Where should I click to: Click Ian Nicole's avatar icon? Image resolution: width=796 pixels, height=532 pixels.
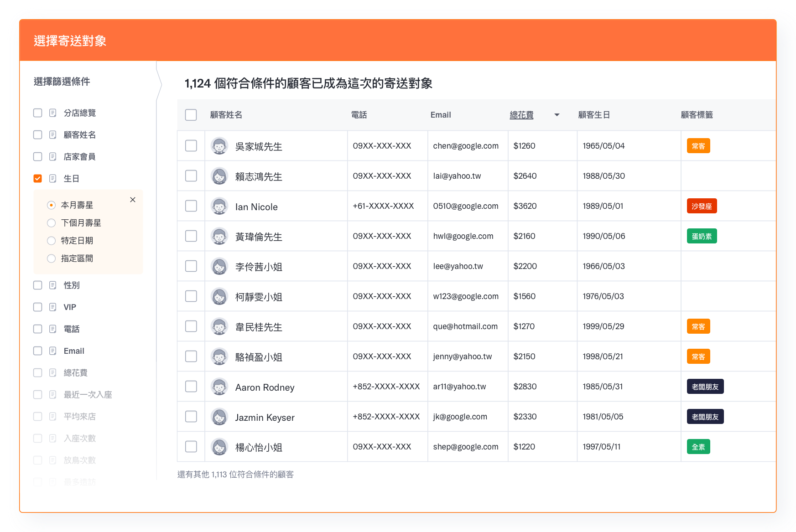[x=219, y=206]
